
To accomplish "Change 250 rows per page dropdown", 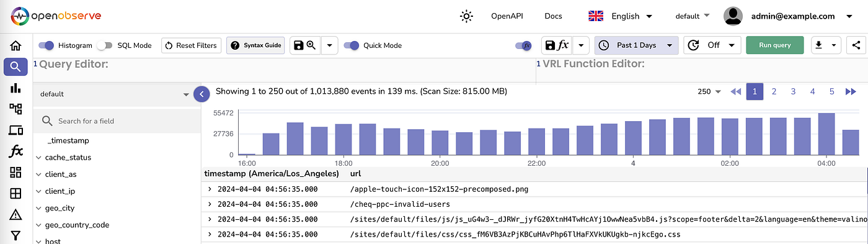I will [x=709, y=91].
